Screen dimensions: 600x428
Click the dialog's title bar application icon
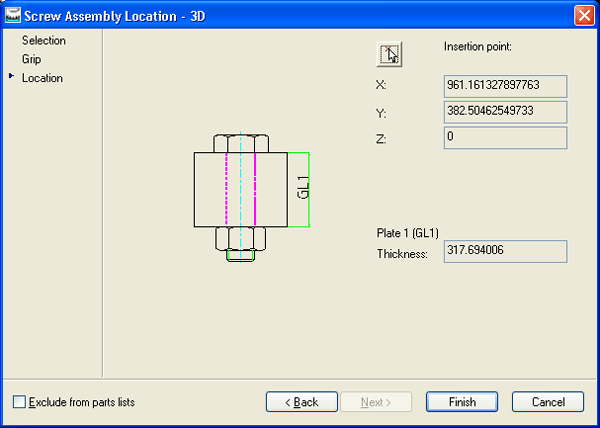(x=13, y=15)
